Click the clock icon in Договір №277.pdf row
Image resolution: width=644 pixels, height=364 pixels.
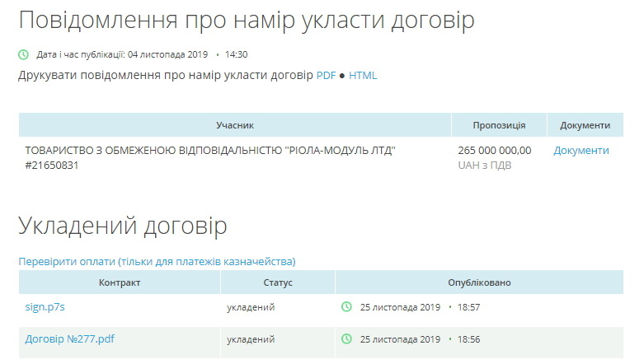coord(346,338)
